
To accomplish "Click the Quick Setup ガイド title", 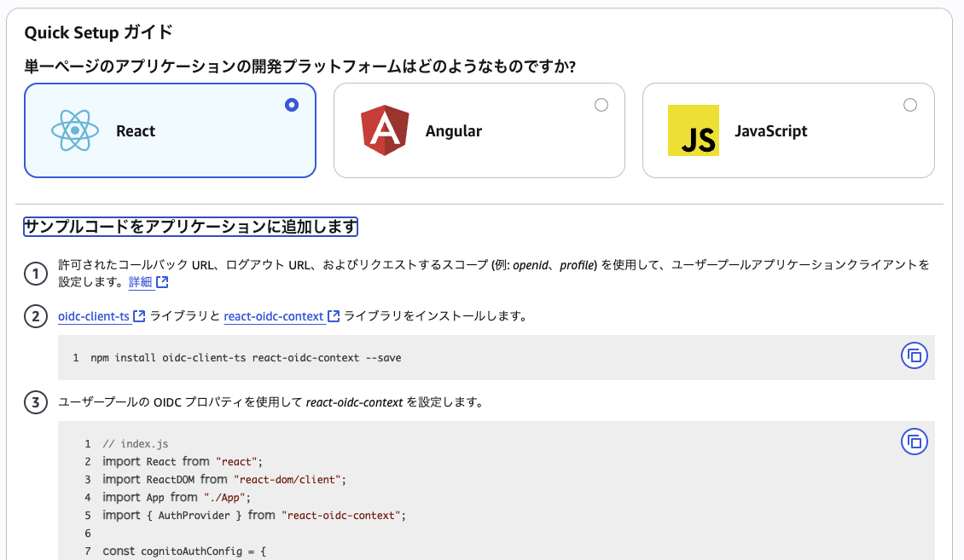I will tap(98, 32).
